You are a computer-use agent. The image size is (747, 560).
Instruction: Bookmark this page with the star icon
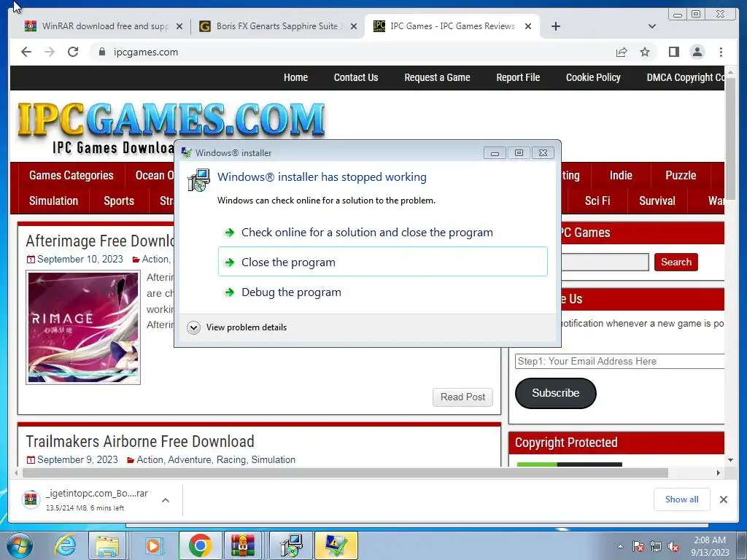645,52
